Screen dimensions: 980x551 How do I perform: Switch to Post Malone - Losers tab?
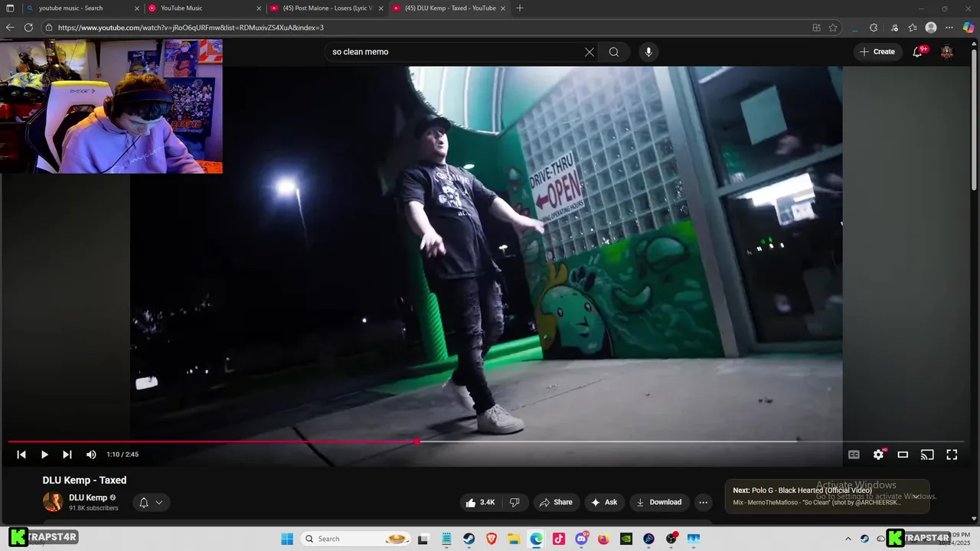click(328, 8)
